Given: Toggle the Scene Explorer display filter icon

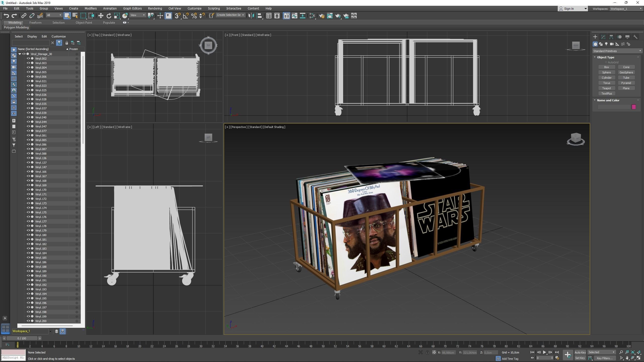Looking at the screenshot, I should 59,43.
